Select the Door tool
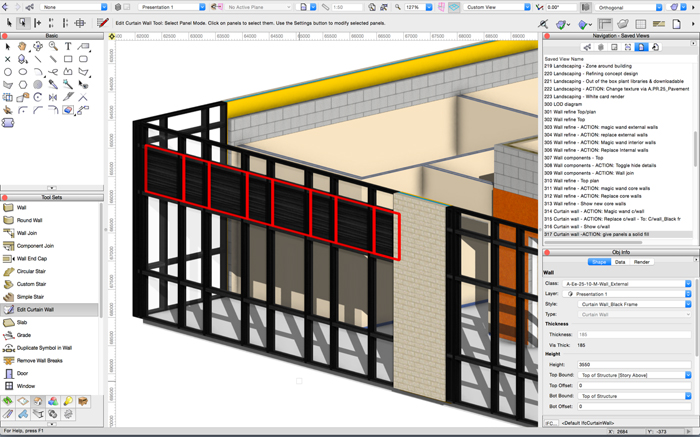The image size is (700, 437). click(22, 373)
